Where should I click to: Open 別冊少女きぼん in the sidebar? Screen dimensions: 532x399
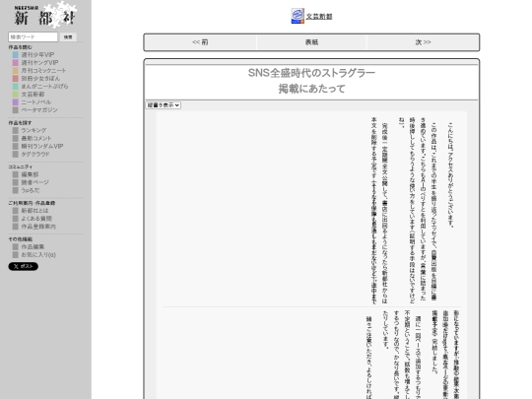[x=40, y=78]
